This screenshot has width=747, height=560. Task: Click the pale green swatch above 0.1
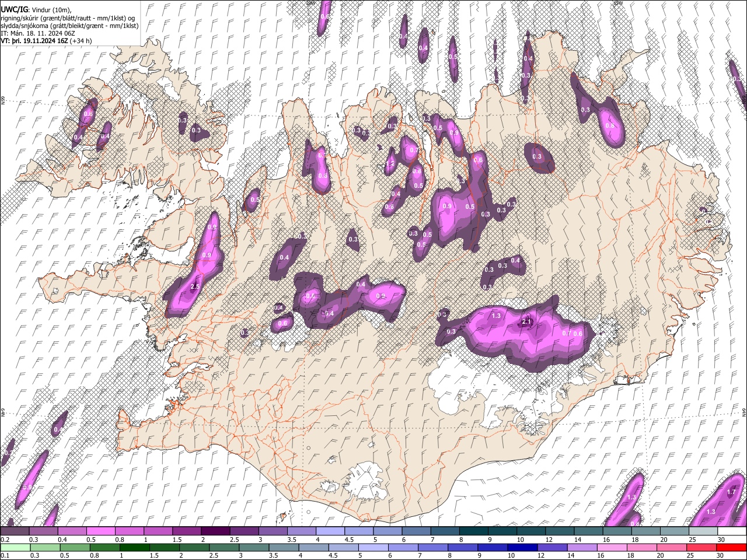coord(15,547)
